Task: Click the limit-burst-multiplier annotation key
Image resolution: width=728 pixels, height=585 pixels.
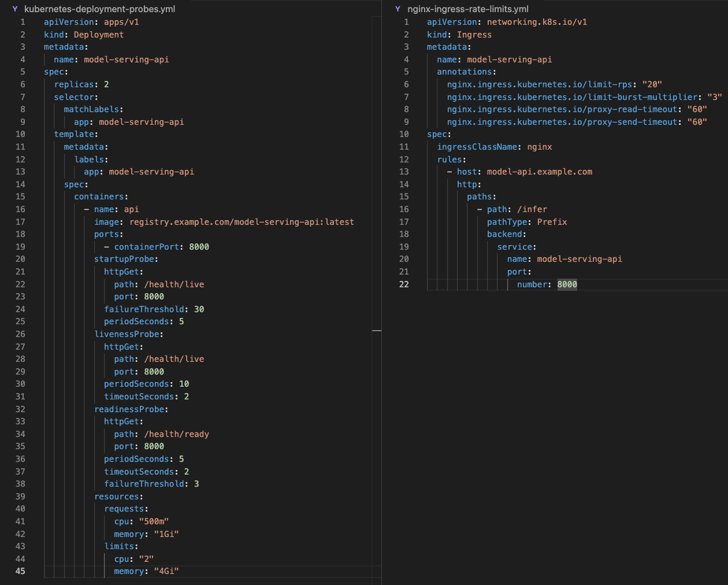Action: pyautogui.click(x=572, y=97)
